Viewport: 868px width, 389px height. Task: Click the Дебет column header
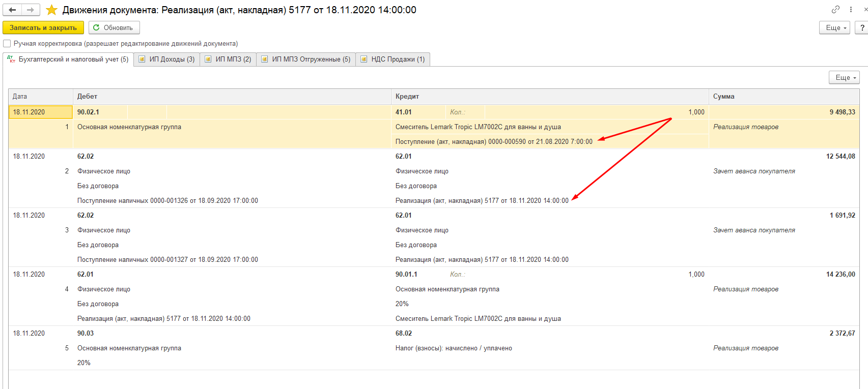point(232,96)
